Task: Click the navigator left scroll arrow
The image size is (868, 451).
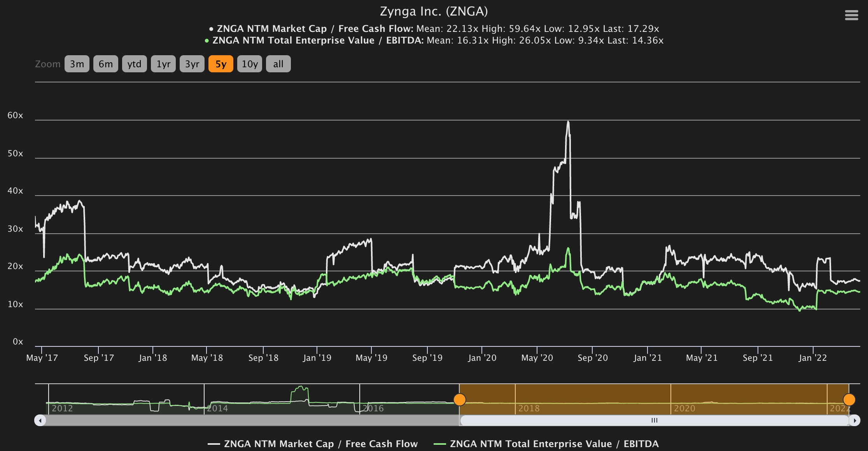Action: point(40,420)
